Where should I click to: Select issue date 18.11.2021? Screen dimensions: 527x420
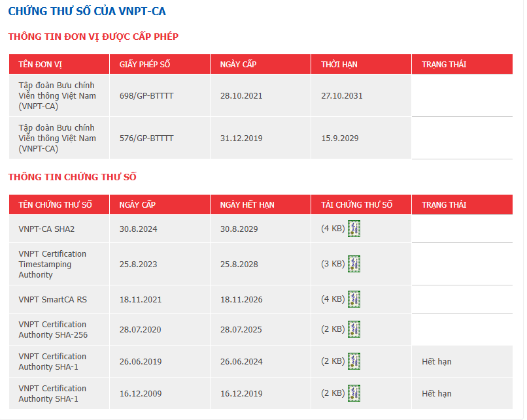click(x=141, y=299)
